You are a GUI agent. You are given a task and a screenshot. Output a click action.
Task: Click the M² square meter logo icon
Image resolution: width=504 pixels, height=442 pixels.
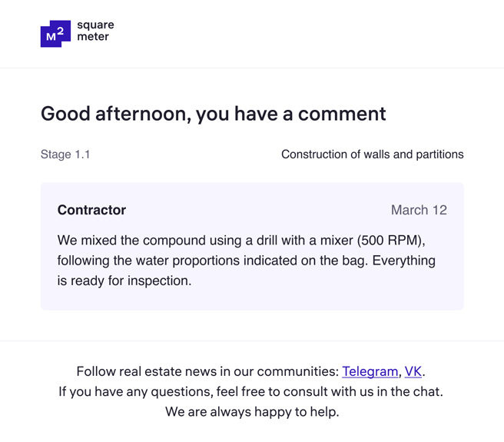click(55, 34)
